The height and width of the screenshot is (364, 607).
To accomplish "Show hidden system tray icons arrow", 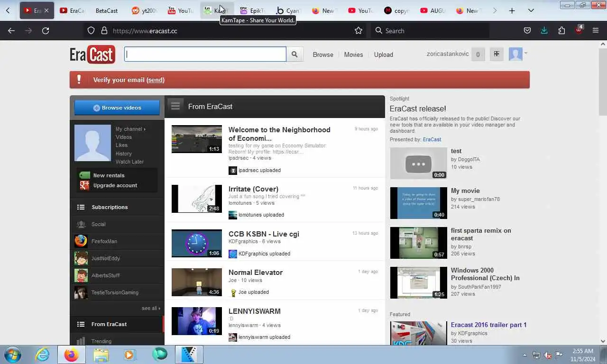I will pyautogui.click(x=524, y=355).
